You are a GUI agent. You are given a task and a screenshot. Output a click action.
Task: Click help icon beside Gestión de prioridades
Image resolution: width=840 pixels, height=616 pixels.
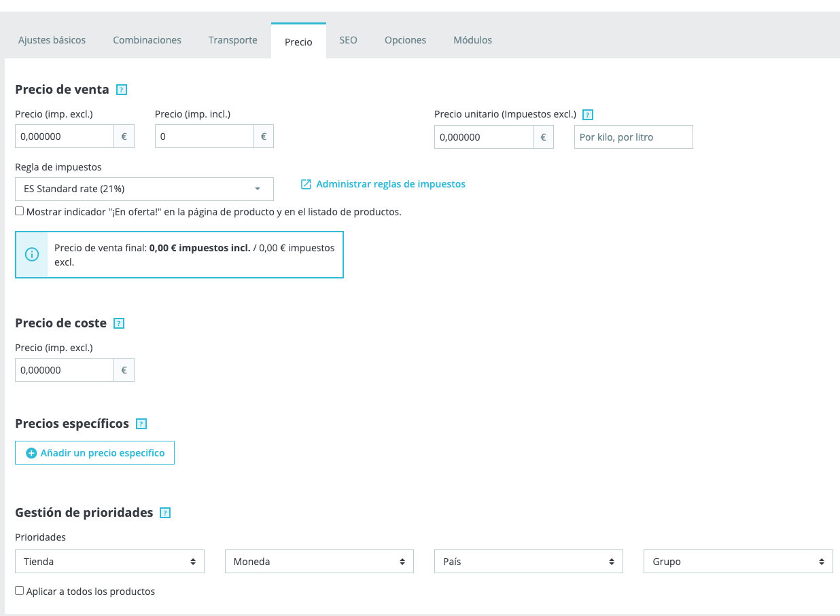tap(165, 513)
